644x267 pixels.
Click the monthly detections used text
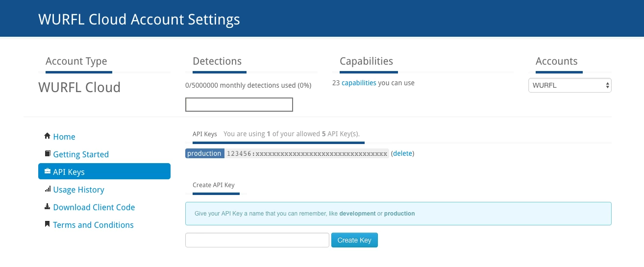tap(248, 85)
